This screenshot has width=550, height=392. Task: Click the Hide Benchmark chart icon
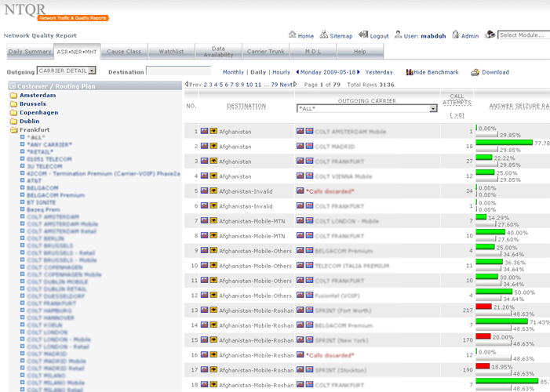(x=409, y=72)
